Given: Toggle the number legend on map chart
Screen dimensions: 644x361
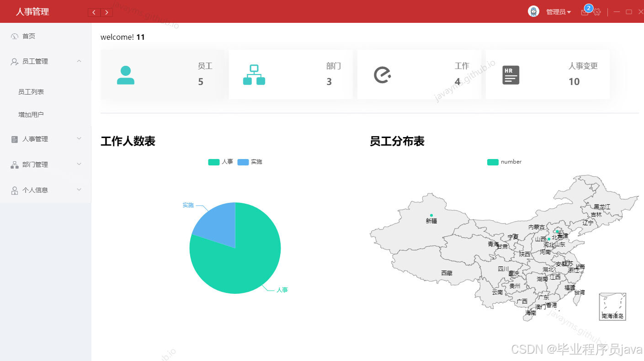Looking at the screenshot, I should pyautogui.click(x=504, y=162).
